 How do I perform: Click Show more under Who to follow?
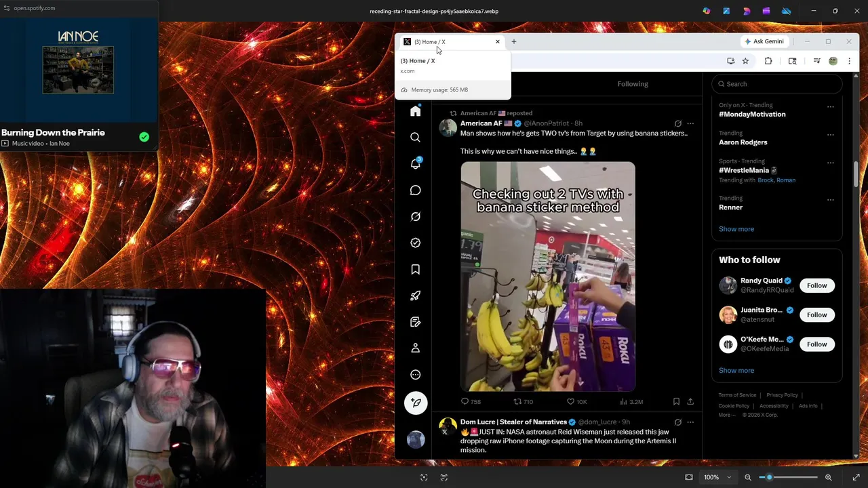736,371
